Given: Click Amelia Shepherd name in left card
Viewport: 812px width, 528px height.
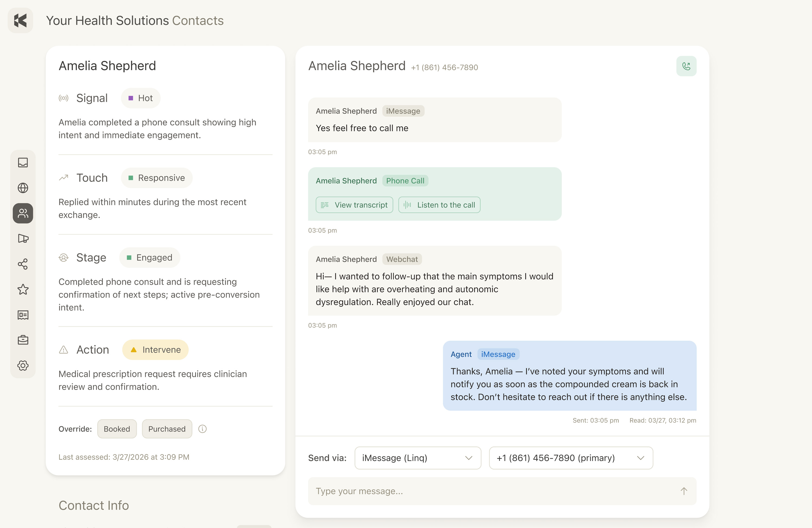Looking at the screenshot, I should 107,66.
